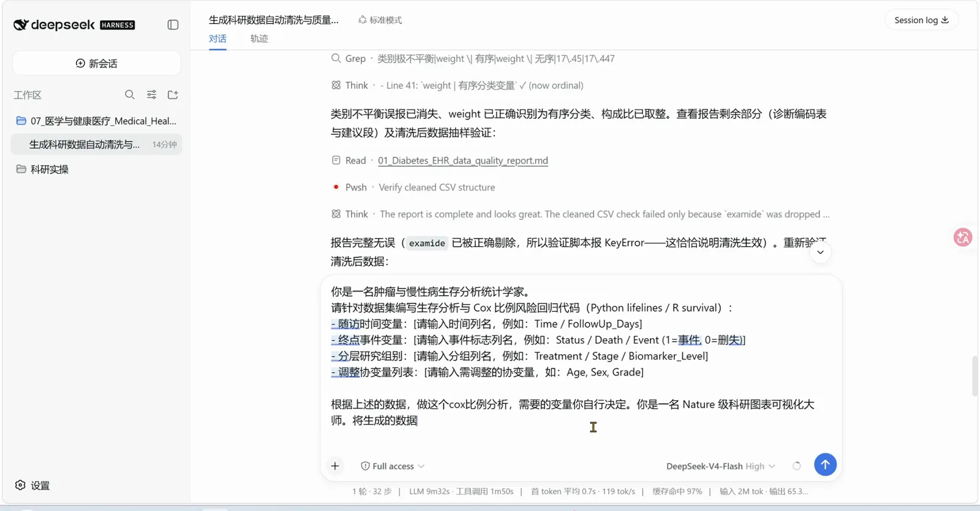Expand the Full access permission dropdown
980x511 pixels.
tap(393, 466)
